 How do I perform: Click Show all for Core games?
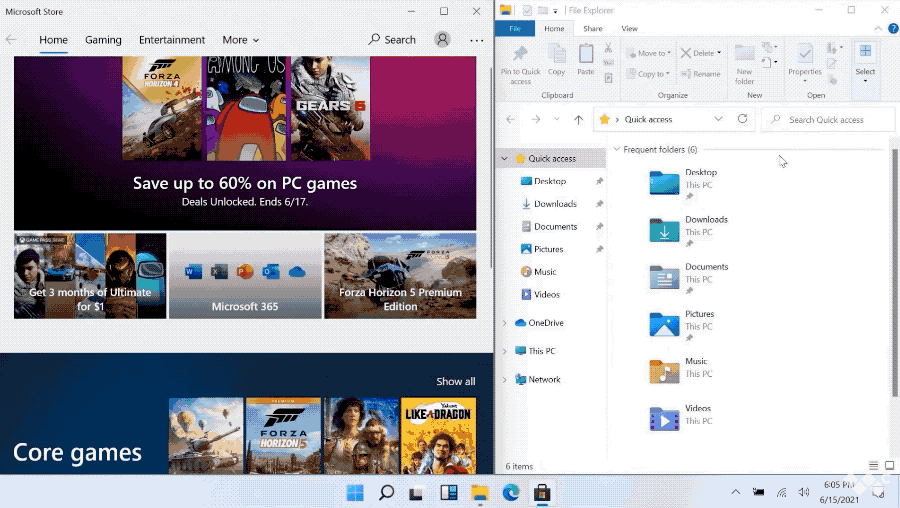(x=455, y=381)
